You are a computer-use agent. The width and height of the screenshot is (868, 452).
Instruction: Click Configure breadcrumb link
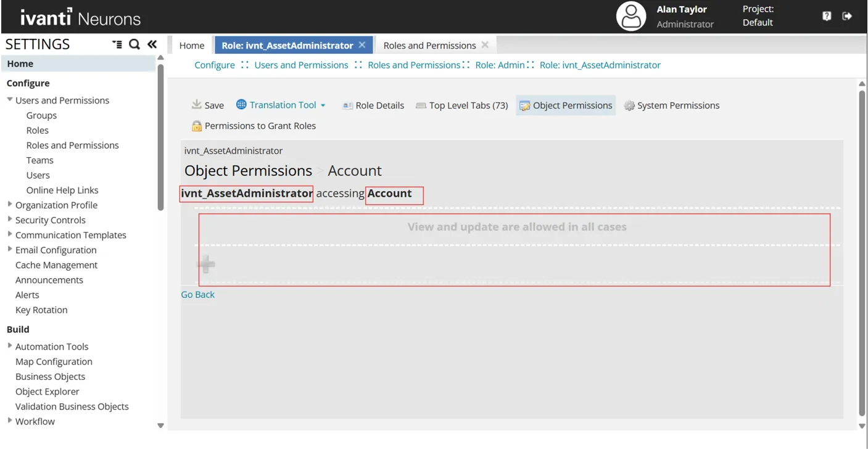tap(215, 65)
